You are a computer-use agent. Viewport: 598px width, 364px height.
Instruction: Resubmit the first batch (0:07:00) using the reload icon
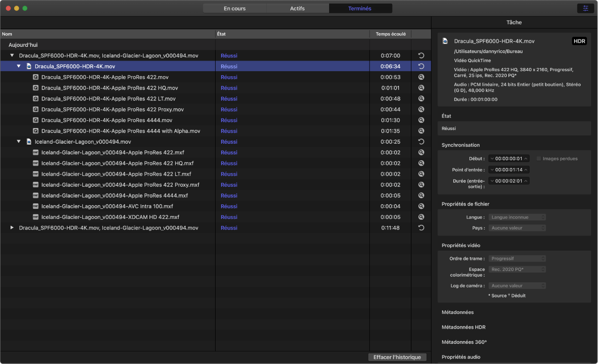click(x=421, y=56)
